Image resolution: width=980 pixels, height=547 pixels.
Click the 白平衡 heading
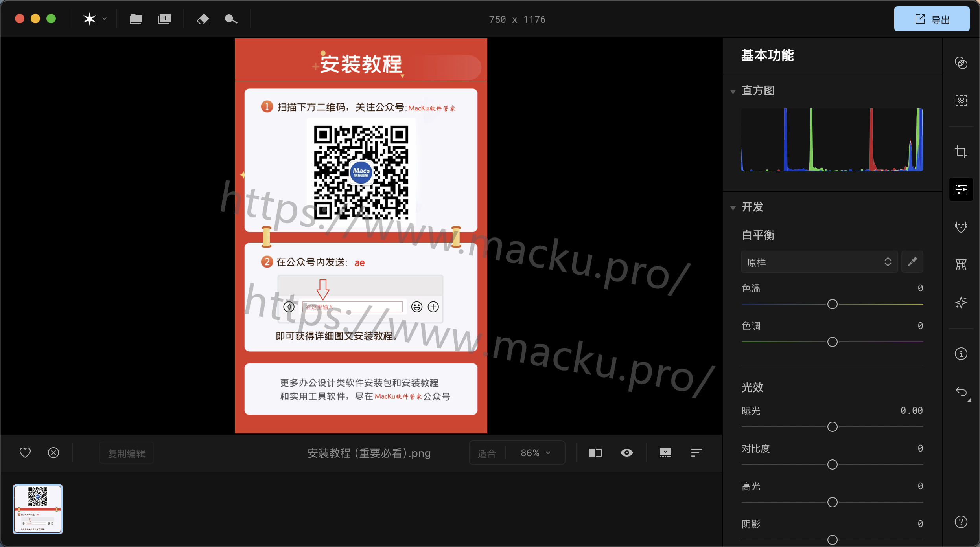pos(758,235)
